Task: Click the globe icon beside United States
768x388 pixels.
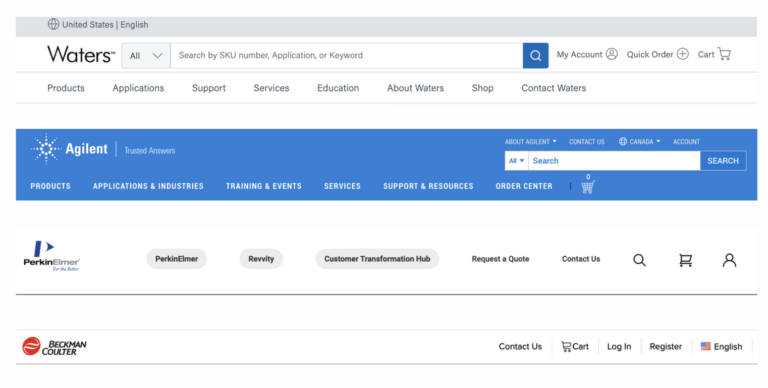Action: click(x=53, y=24)
